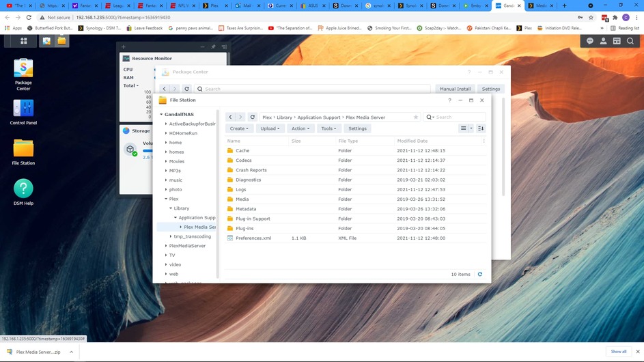Select the Plex breadcrumb
Screen dimensions: 644x362
[x=267, y=117]
